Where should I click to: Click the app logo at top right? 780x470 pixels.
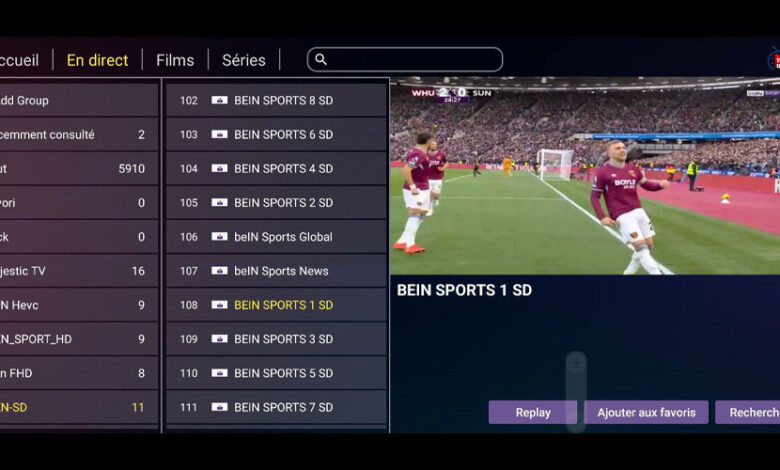774,60
